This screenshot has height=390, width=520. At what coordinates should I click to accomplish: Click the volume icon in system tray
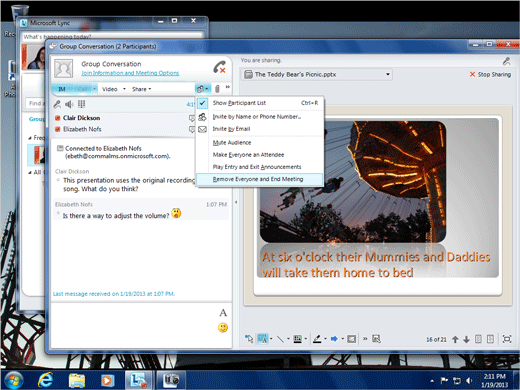click(x=469, y=380)
